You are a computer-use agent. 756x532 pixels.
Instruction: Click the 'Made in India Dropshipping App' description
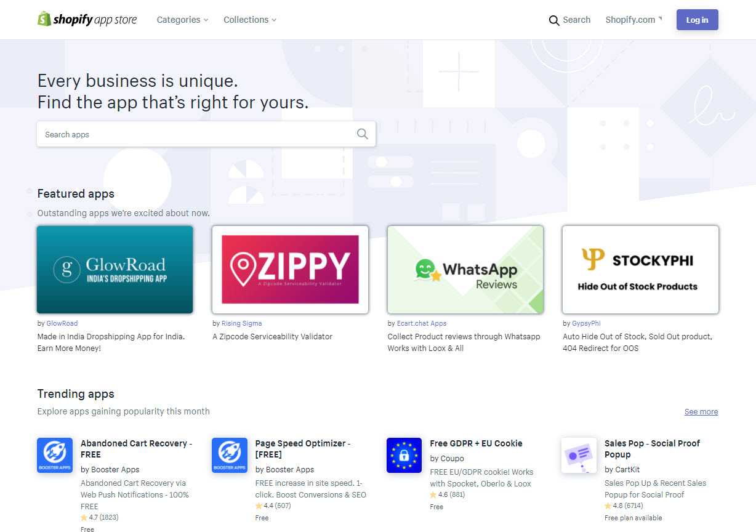111,342
